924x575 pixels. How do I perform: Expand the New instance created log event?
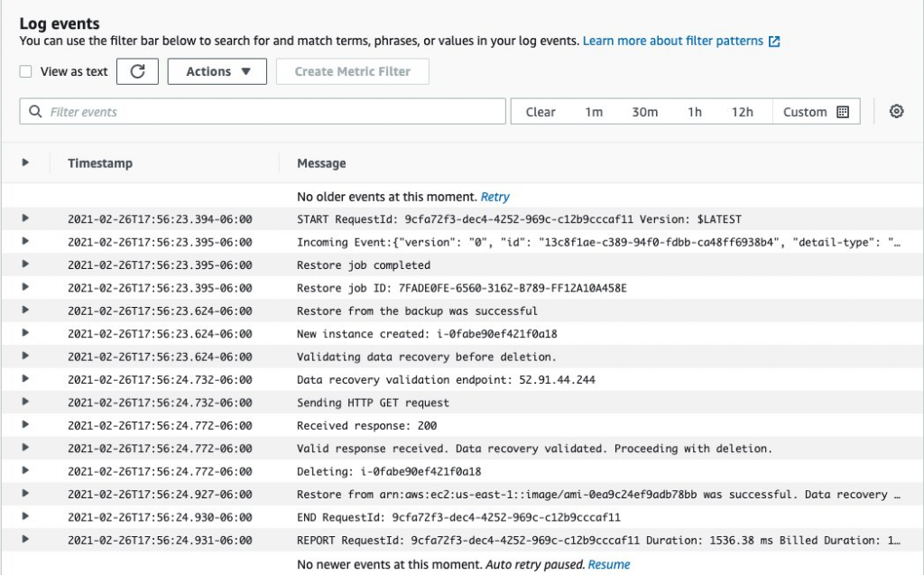25,333
